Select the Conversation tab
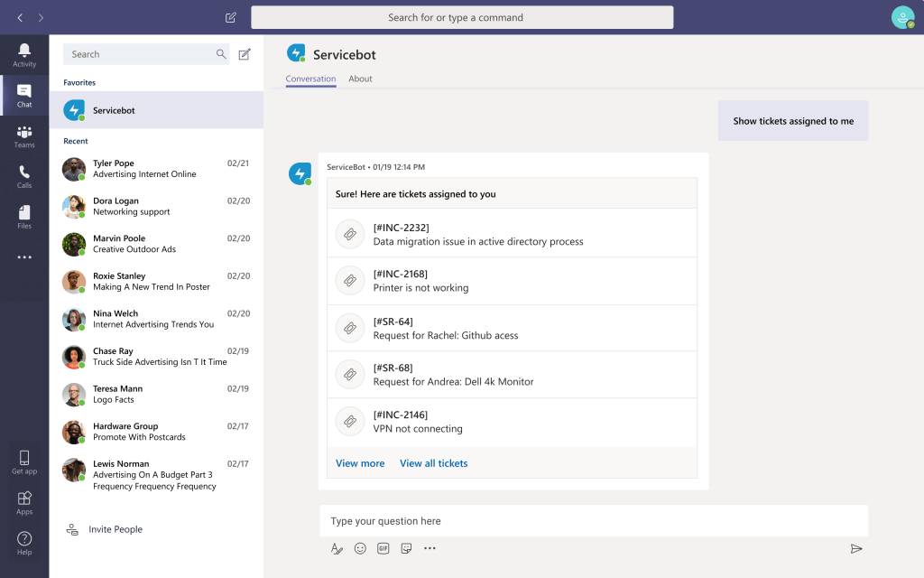Viewport: 924px width, 578px height. coord(310,79)
